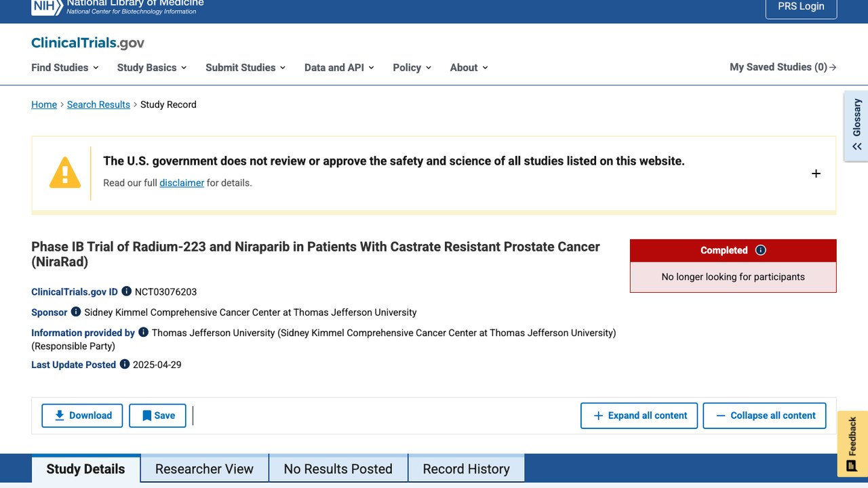The image size is (868, 488).
Task: Open the Find Studies dropdown menu
Action: 65,67
